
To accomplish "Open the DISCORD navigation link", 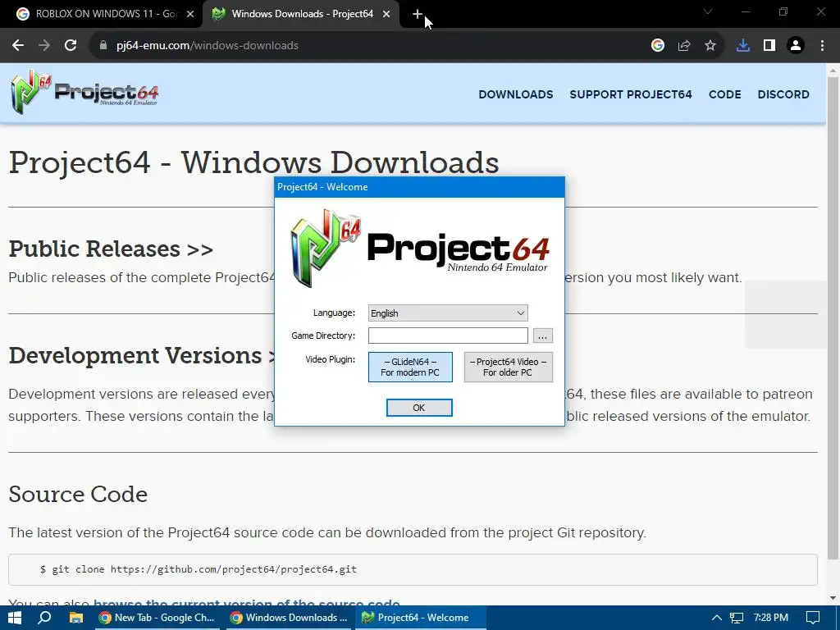I will coord(783,94).
